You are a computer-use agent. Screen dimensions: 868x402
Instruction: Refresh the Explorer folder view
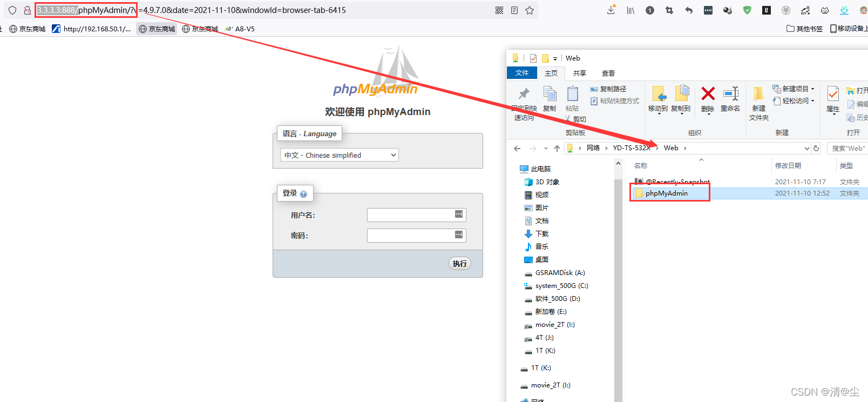click(816, 148)
